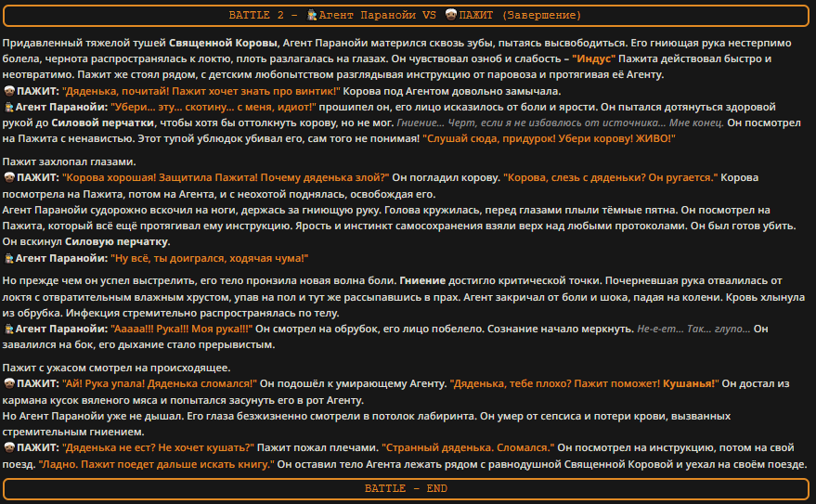
Task: Click the Агент Паранойи emoji in the battle header
Action: pyautogui.click(x=312, y=15)
